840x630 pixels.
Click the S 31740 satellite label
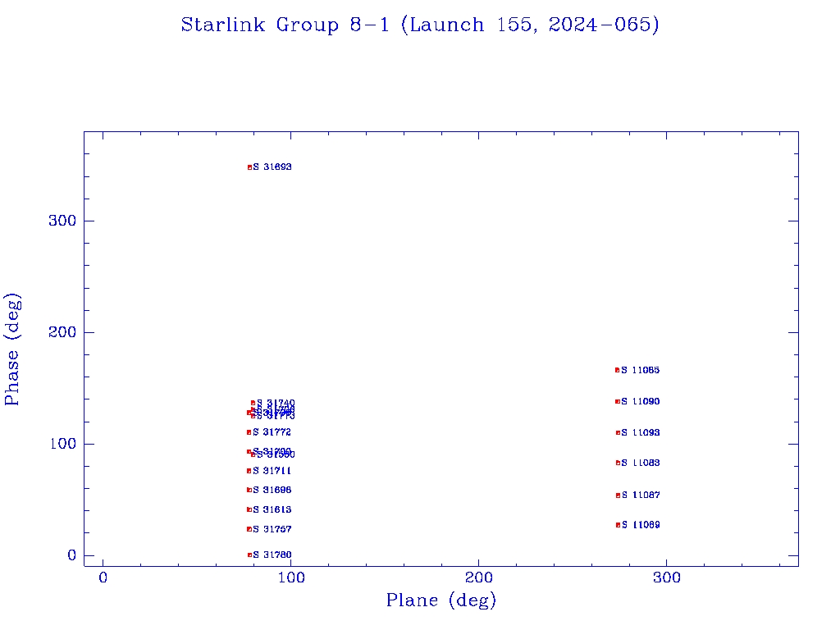click(x=276, y=403)
